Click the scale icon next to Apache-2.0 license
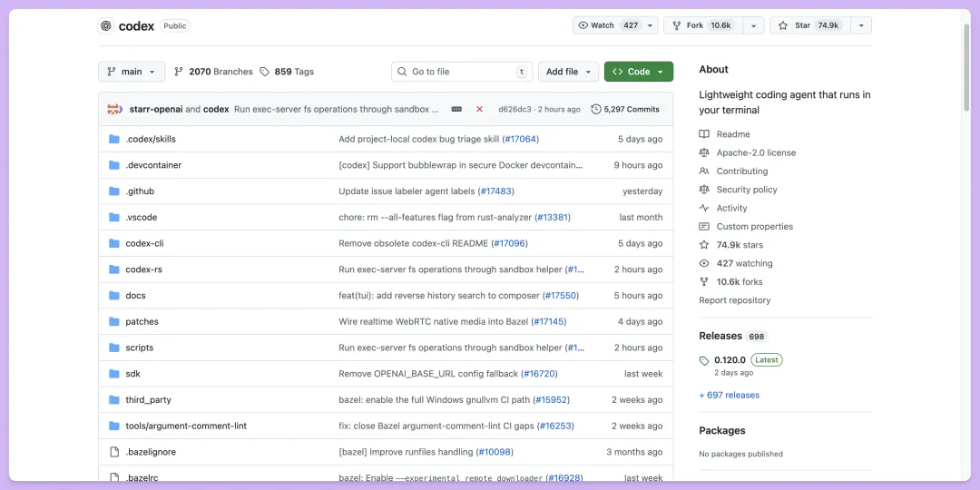The width and height of the screenshot is (980, 490). click(x=704, y=152)
